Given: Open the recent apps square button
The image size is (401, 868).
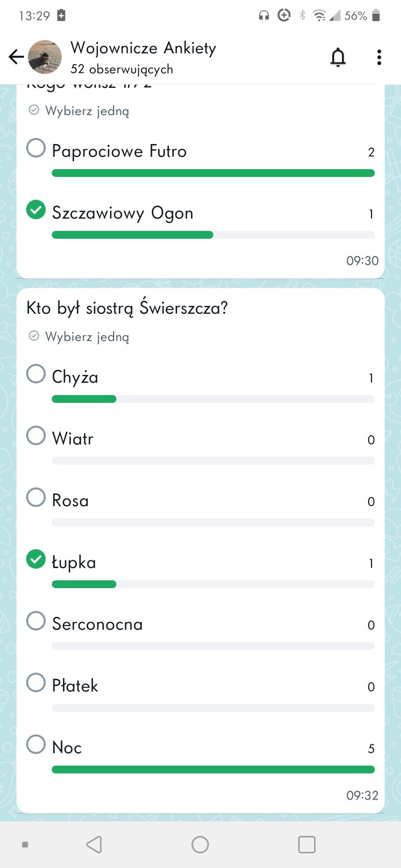Looking at the screenshot, I should pyautogui.click(x=307, y=845).
